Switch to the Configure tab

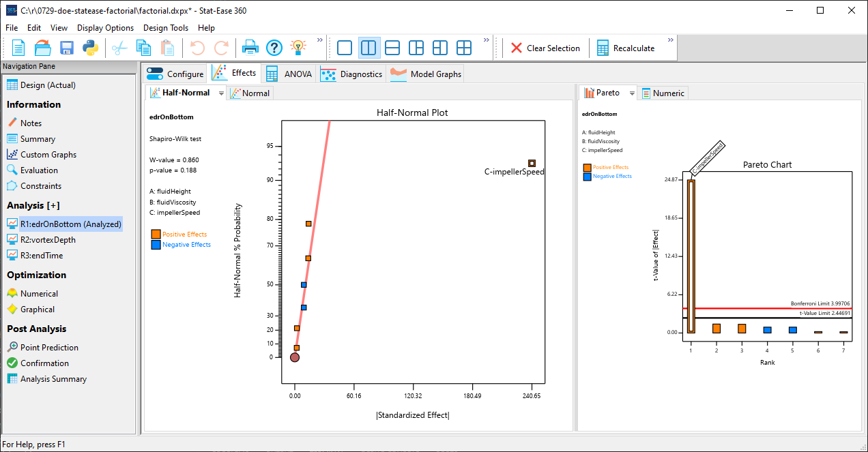pyautogui.click(x=175, y=74)
